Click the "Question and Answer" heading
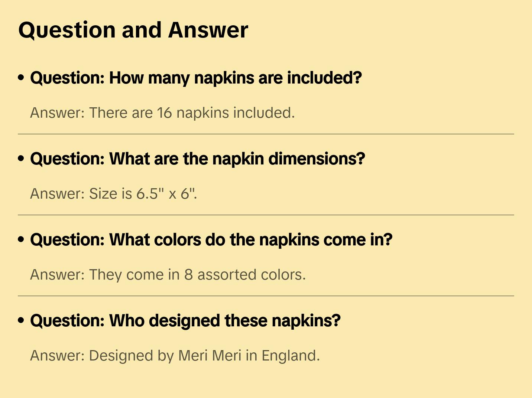This screenshot has width=532, height=398. (x=133, y=30)
